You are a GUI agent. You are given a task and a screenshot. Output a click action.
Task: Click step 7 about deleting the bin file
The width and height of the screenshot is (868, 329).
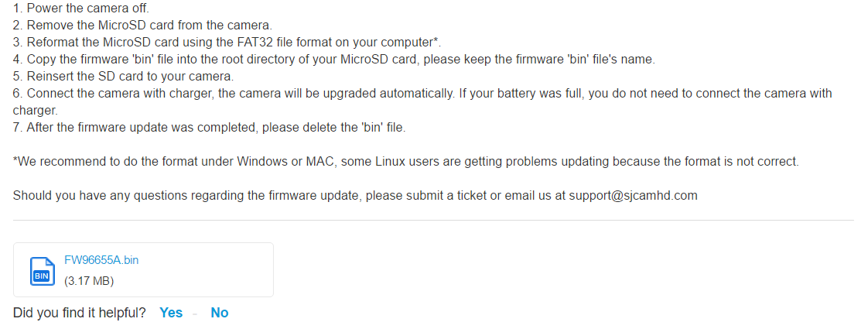click(x=209, y=127)
